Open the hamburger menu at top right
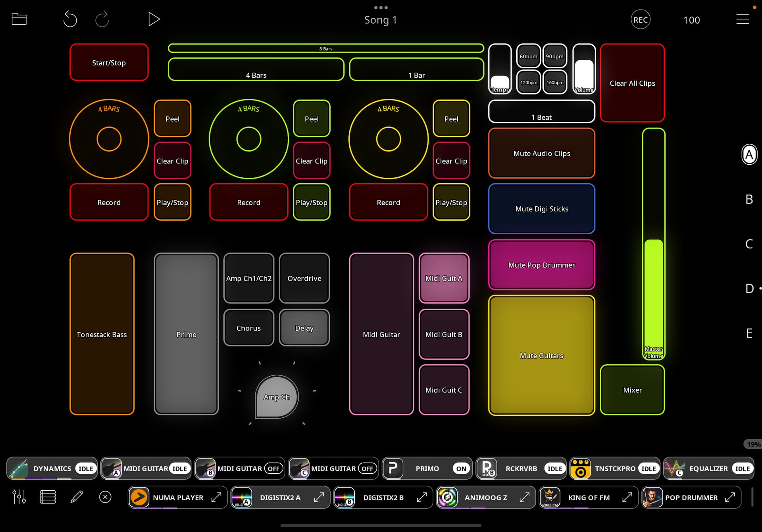 (743, 19)
